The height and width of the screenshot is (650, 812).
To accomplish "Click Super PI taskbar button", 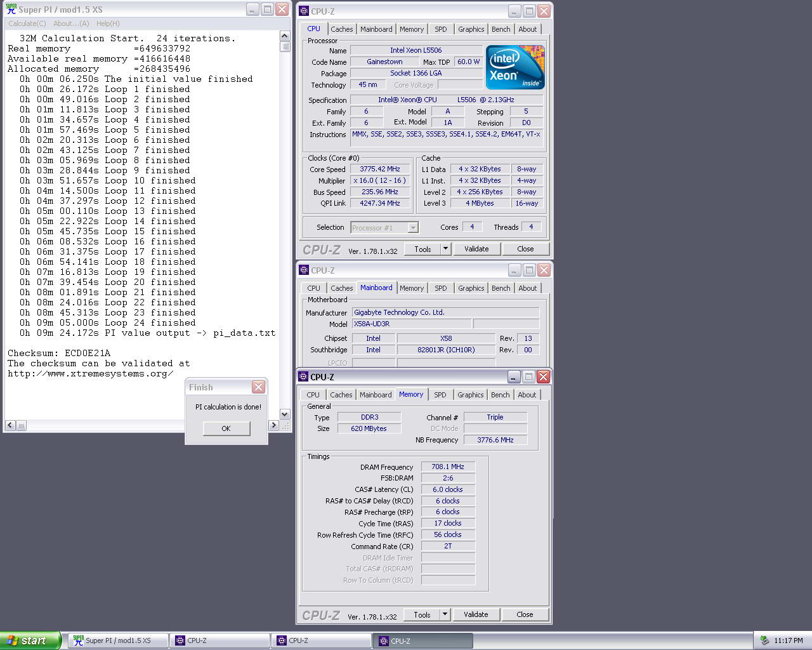I will pos(118,640).
